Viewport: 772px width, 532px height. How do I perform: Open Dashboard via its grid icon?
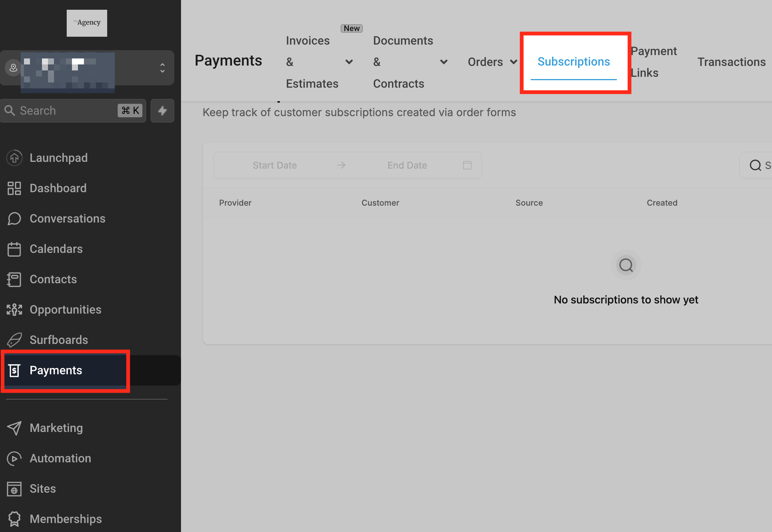tap(14, 188)
